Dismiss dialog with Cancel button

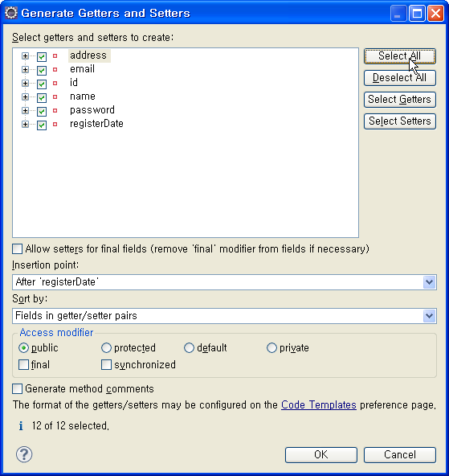tap(400, 455)
